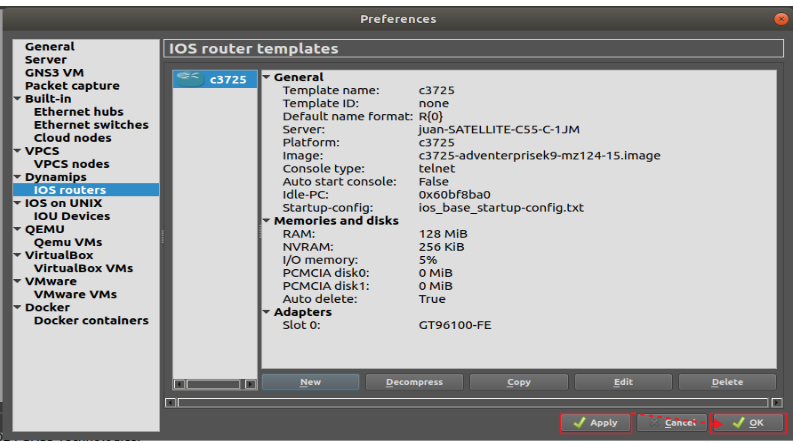Click the Copy template button
The height and width of the screenshot is (443, 793).
click(x=519, y=382)
